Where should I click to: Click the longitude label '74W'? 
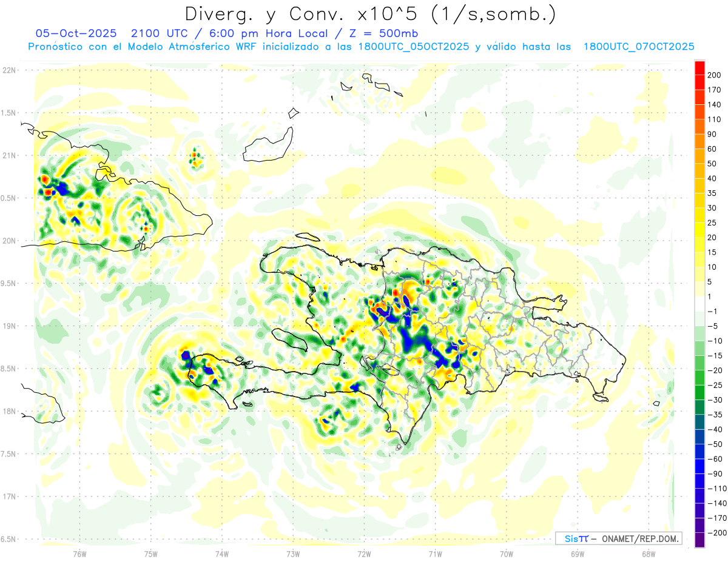click(221, 554)
